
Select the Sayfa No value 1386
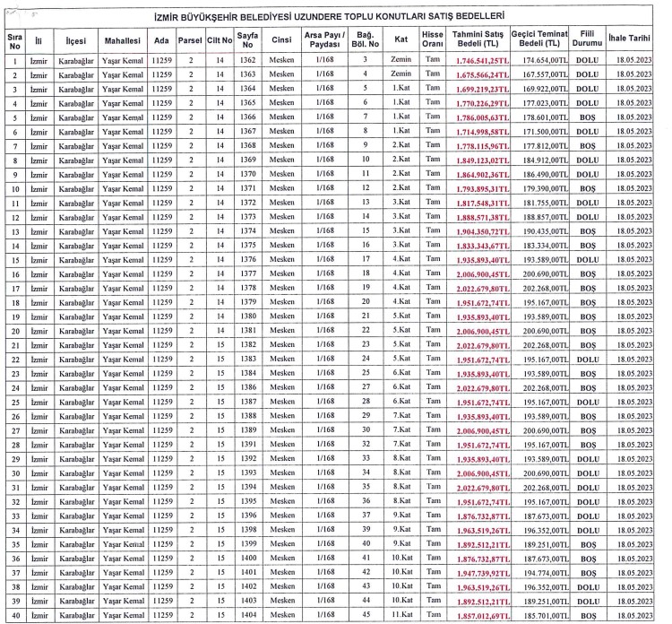[x=248, y=387]
